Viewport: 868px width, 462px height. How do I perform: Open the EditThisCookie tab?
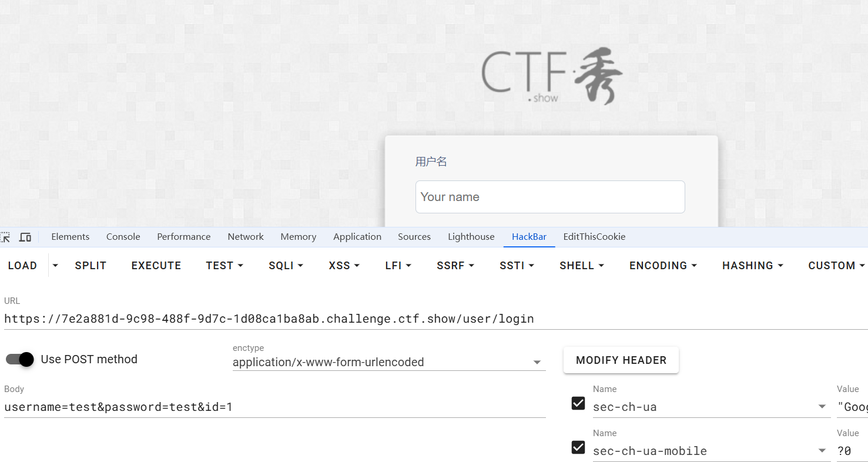(x=594, y=237)
